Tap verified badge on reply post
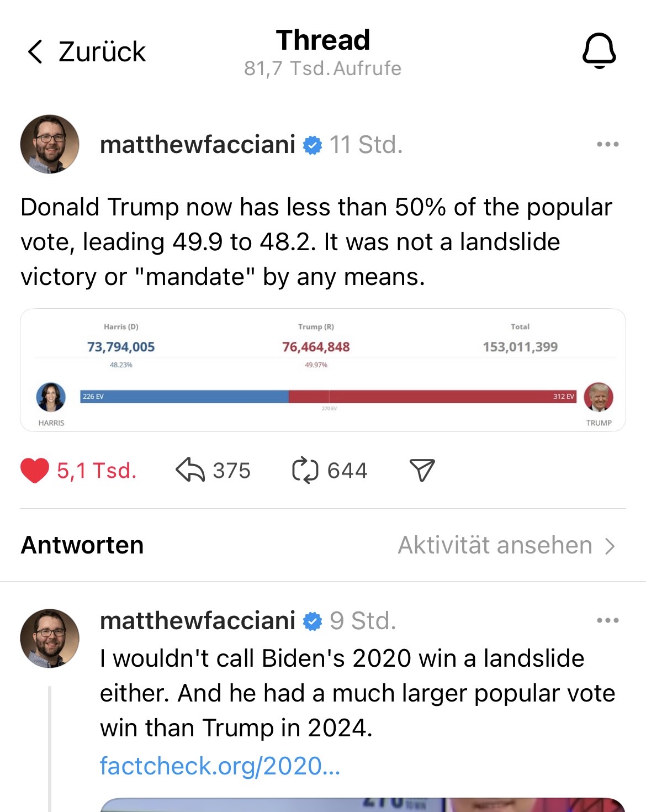This screenshot has height=812, width=646. 313,621
